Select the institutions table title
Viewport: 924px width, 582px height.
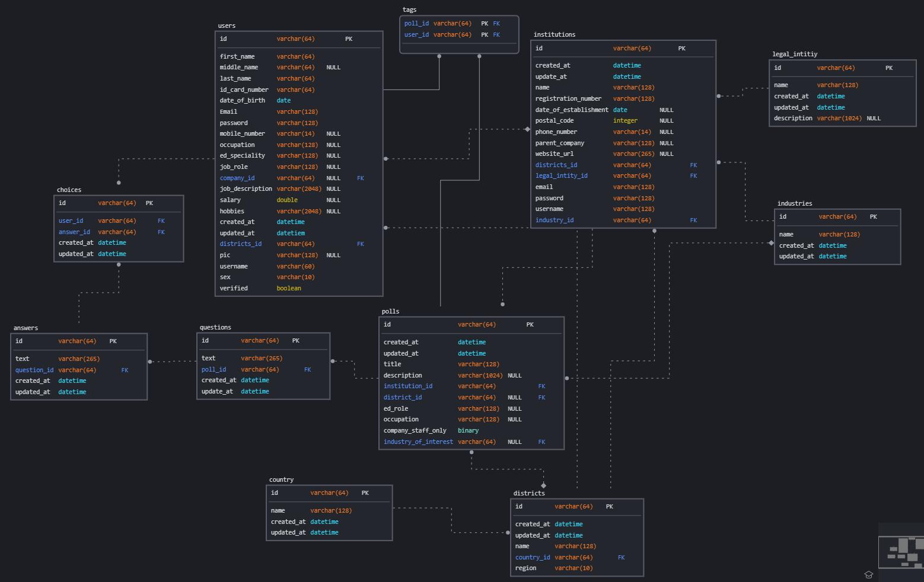coord(555,35)
